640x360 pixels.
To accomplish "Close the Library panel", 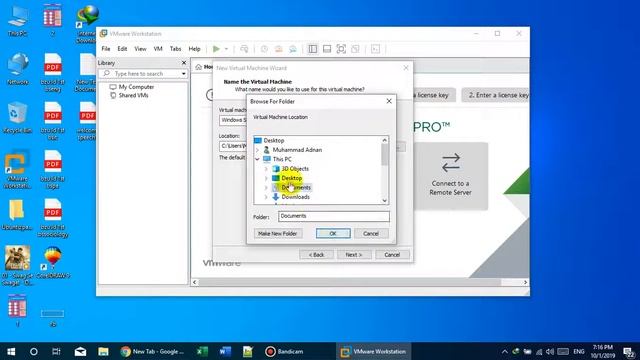I will click(x=184, y=62).
